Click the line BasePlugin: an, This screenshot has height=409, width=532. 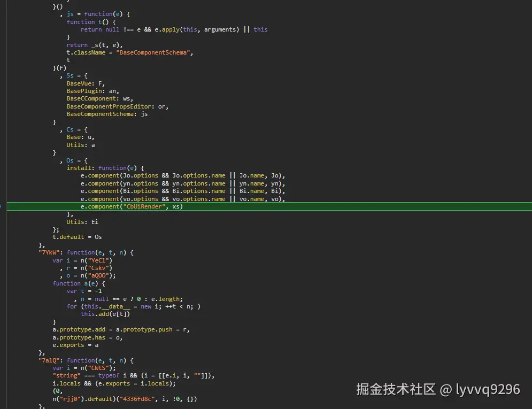(x=92, y=91)
